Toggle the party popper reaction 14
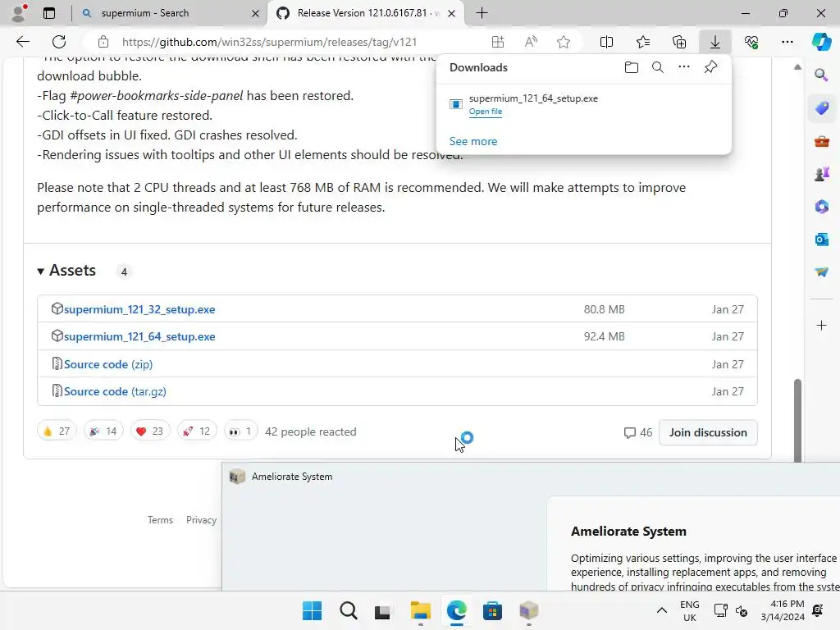 [x=103, y=431]
